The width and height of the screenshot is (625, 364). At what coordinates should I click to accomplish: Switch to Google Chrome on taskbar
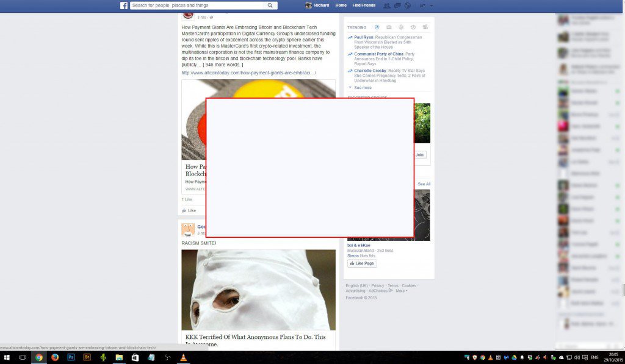point(38,357)
